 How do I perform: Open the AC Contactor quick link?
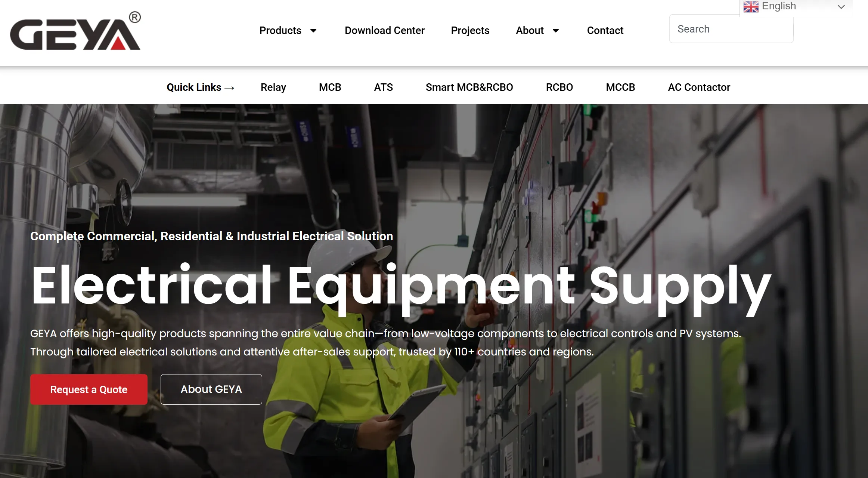[x=699, y=87]
